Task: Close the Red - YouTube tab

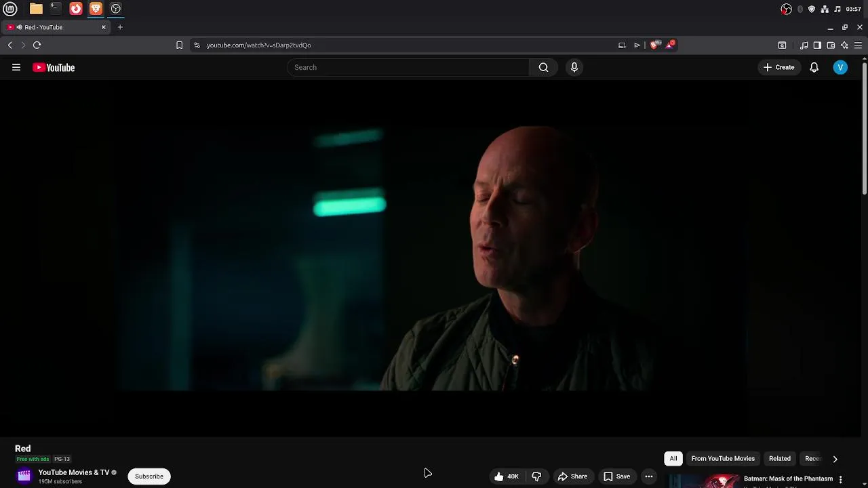Action: pyautogui.click(x=104, y=27)
